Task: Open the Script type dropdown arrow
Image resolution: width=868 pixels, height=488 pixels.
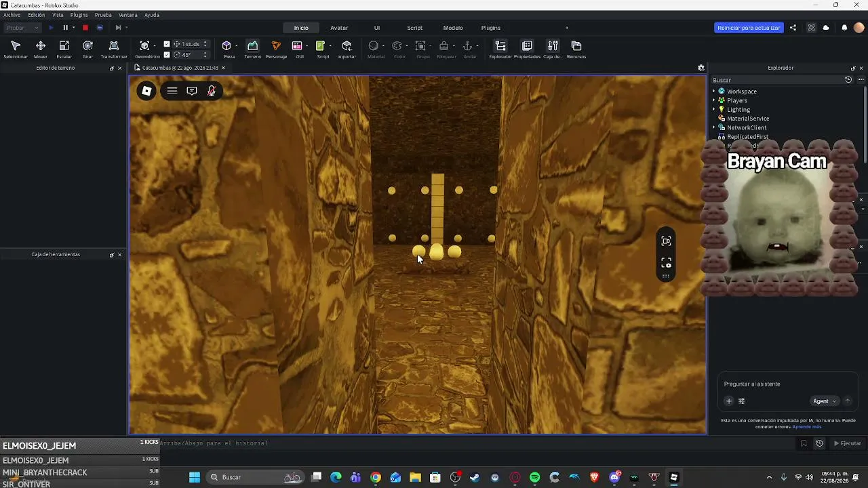Action: [330, 46]
